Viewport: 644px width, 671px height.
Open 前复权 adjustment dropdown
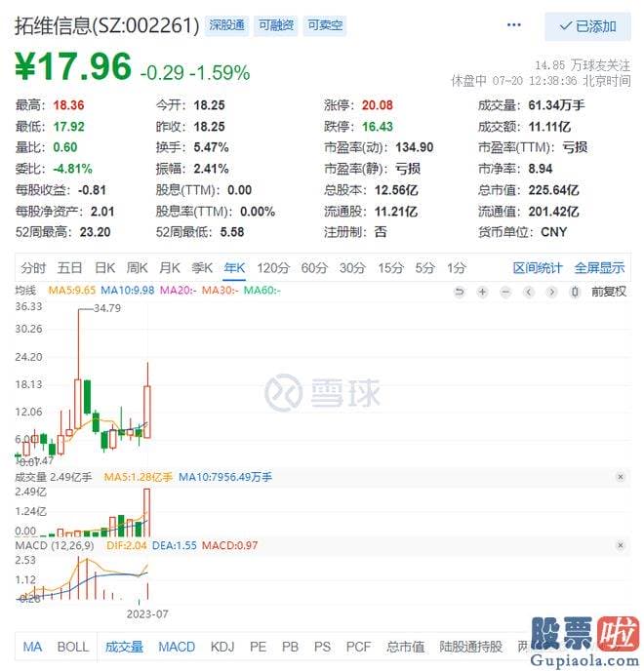point(609,292)
